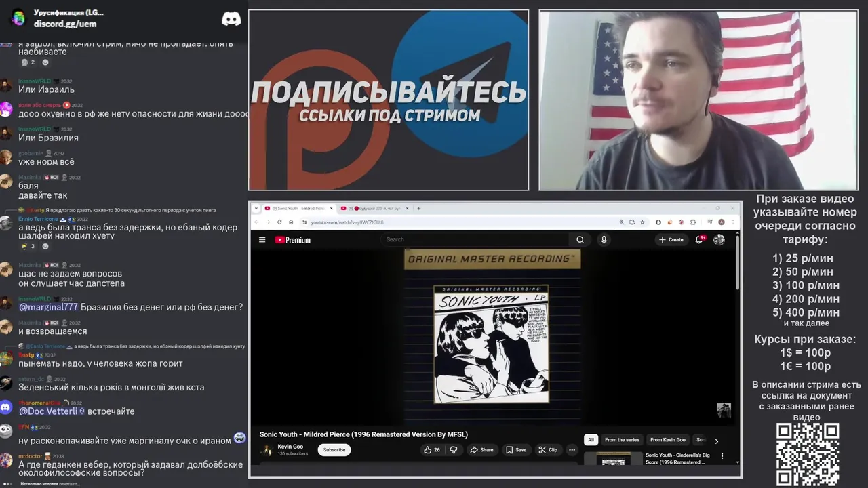Click discord.gg/uem invite text

coord(65,24)
